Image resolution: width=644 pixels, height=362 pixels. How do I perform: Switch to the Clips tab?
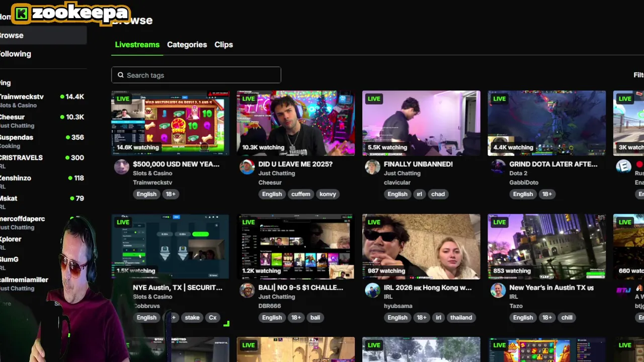pos(223,44)
